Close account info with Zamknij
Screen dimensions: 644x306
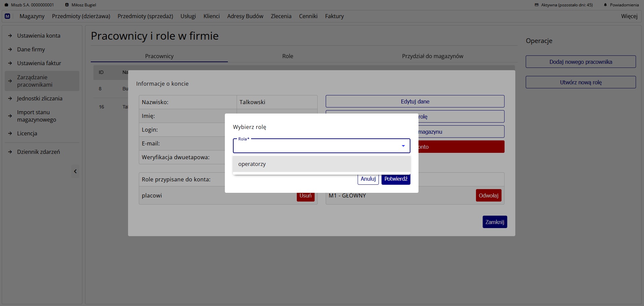[x=494, y=222]
